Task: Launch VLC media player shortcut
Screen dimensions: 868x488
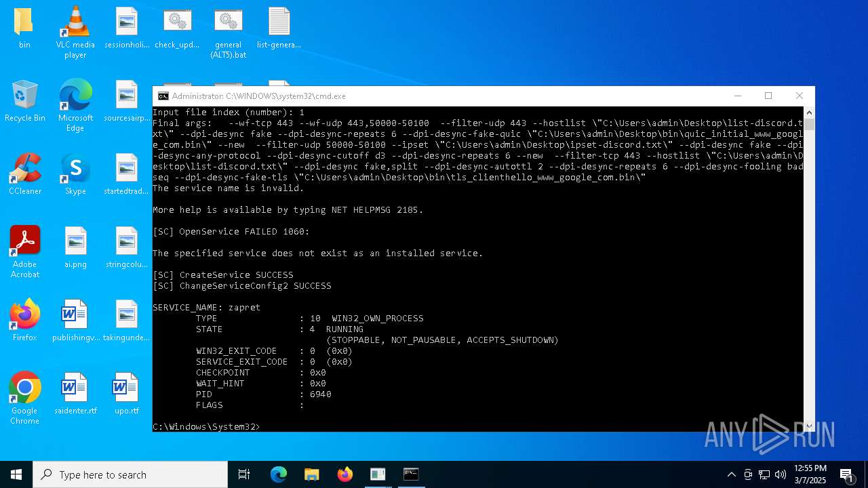Action: [x=75, y=32]
